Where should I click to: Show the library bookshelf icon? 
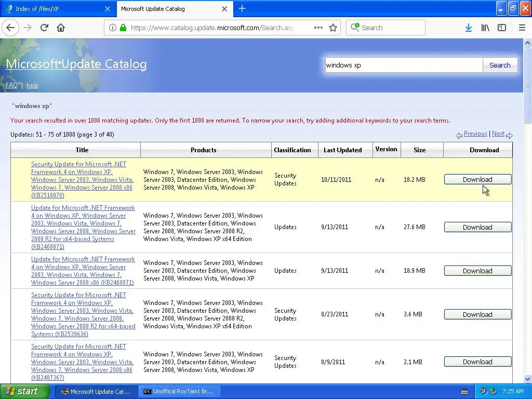(485, 28)
